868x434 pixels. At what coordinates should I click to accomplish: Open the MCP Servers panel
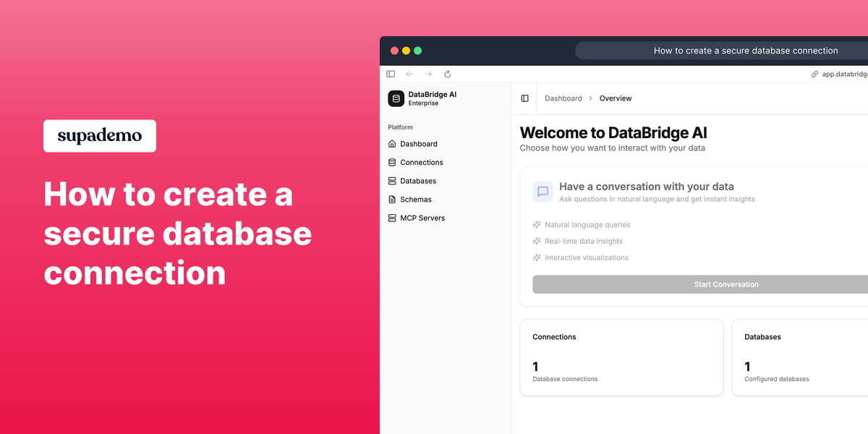[x=423, y=218]
